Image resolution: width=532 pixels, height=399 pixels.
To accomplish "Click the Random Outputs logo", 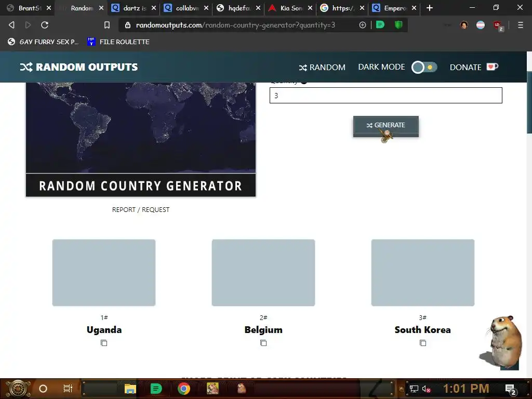I will 79,67.
